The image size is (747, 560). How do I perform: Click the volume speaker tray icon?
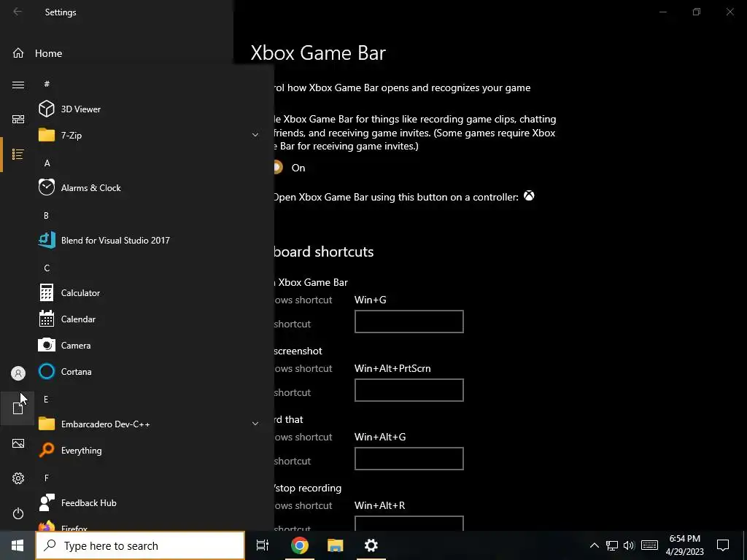pos(629,545)
